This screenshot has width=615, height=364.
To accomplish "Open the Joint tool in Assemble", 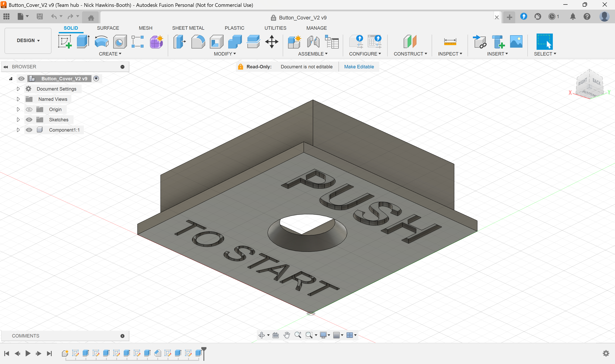I will [313, 41].
